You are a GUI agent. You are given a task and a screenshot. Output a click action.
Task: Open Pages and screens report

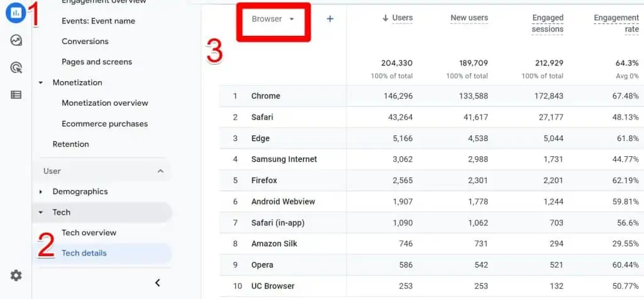tap(97, 62)
